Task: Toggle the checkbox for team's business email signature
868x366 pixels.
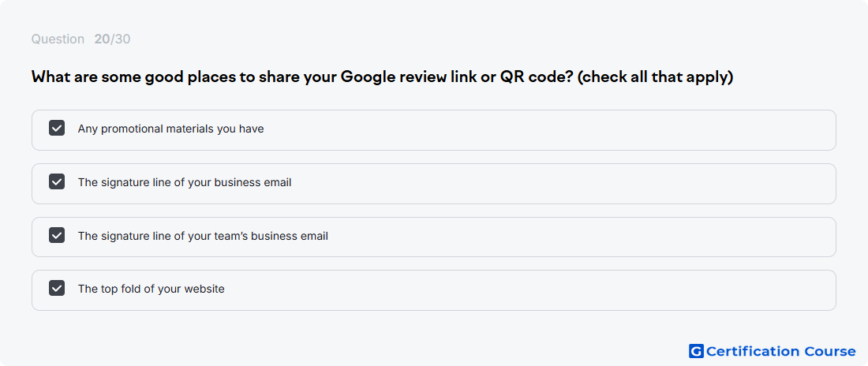Action: click(x=57, y=235)
